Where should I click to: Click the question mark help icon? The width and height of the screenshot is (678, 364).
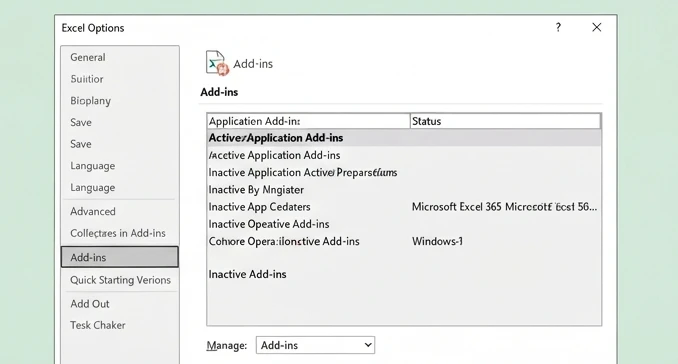click(558, 27)
